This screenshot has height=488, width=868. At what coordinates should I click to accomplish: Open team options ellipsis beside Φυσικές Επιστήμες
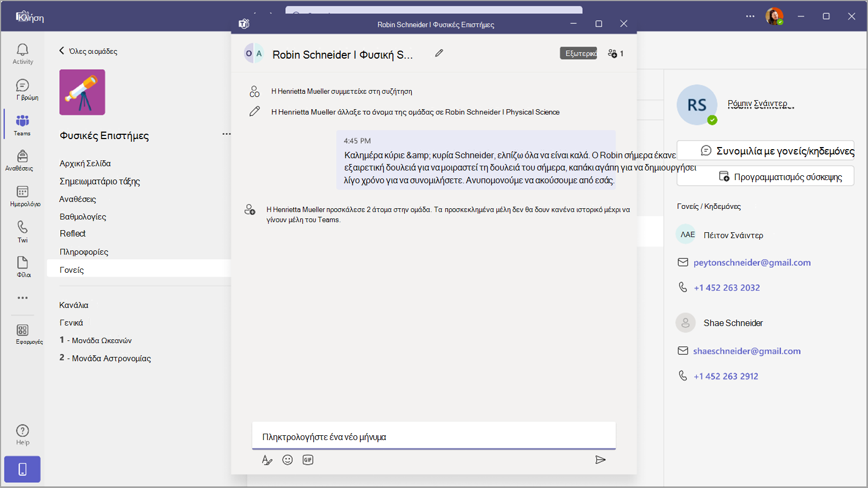227,134
